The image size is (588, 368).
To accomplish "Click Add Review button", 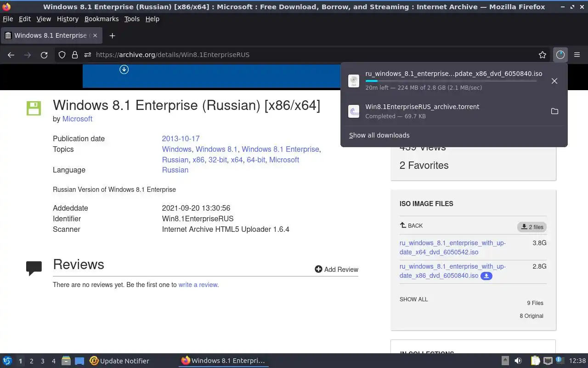I will tap(337, 270).
